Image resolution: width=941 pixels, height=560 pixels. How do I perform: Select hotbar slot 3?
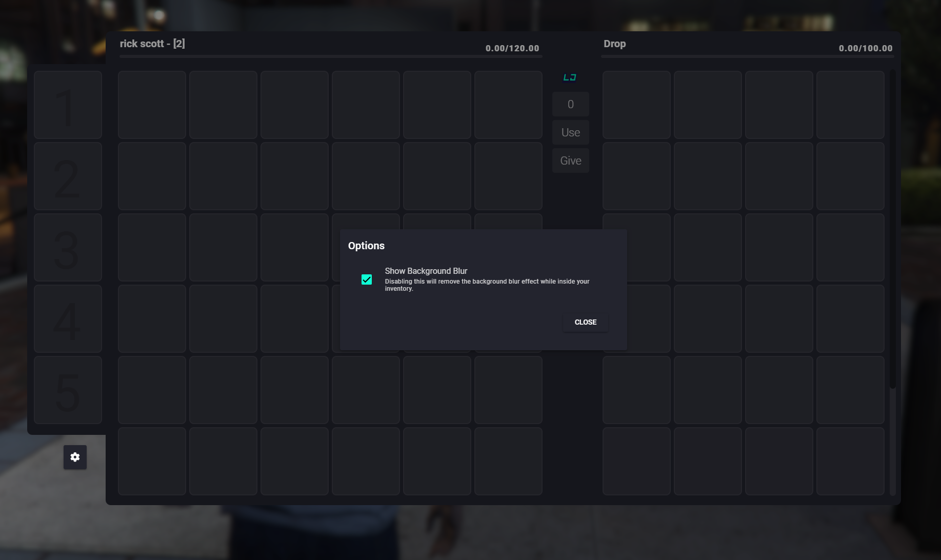coord(68,248)
